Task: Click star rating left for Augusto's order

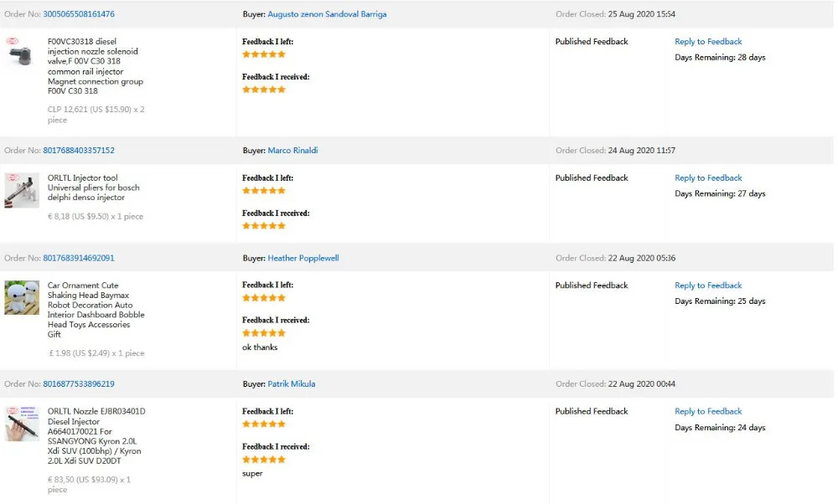Action: 264,54
